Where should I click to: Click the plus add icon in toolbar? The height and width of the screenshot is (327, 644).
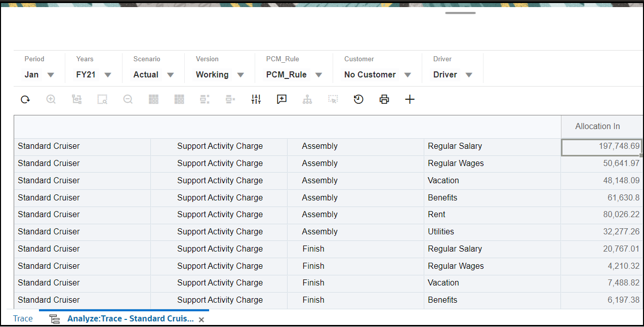point(410,100)
